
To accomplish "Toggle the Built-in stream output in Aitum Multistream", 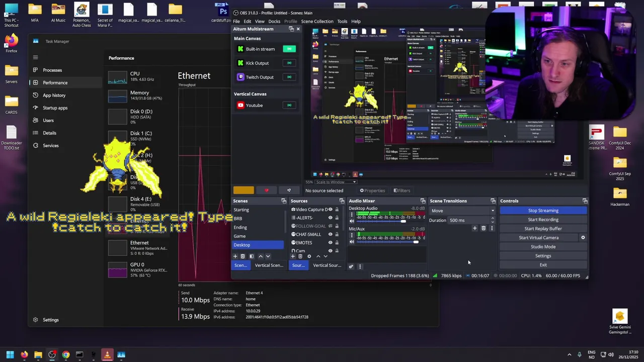I will tap(289, 49).
